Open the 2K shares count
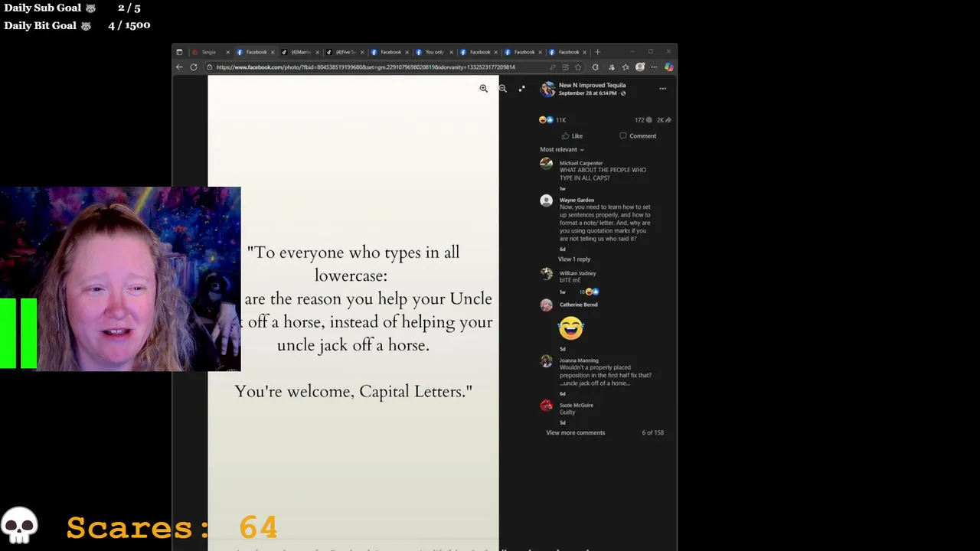980x551 pixels. pos(664,120)
